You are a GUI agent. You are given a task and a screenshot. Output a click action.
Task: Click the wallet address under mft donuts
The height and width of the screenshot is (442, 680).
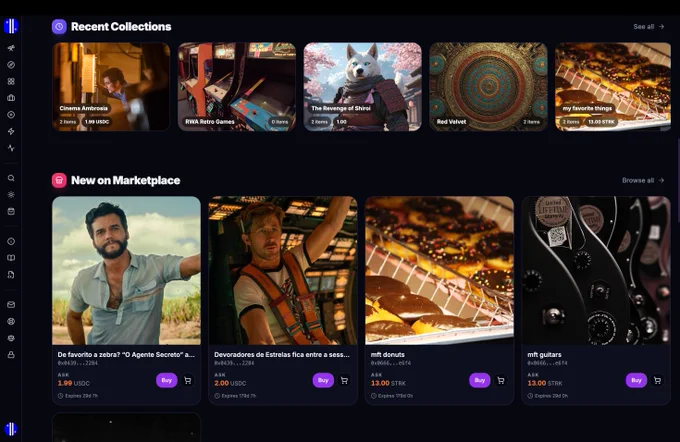[391, 363]
